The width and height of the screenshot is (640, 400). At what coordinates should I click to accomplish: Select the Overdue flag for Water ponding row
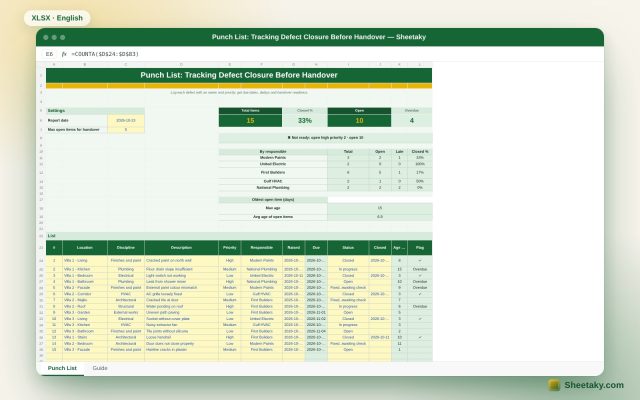420,306
